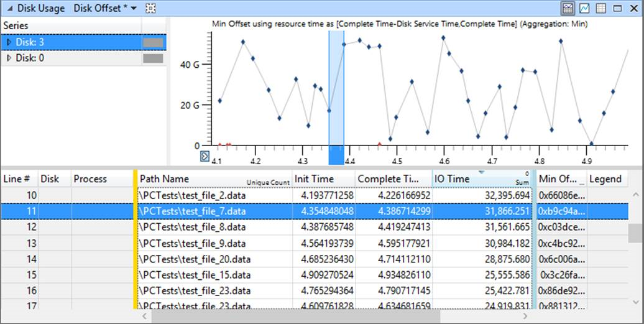Click the vertical scrollbar thumb in table

point(635,233)
